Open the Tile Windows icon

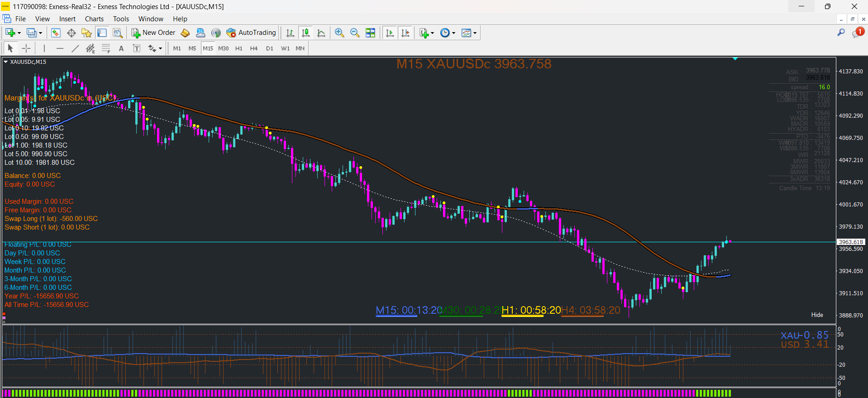pyautogui.click(x=370, y=33)
